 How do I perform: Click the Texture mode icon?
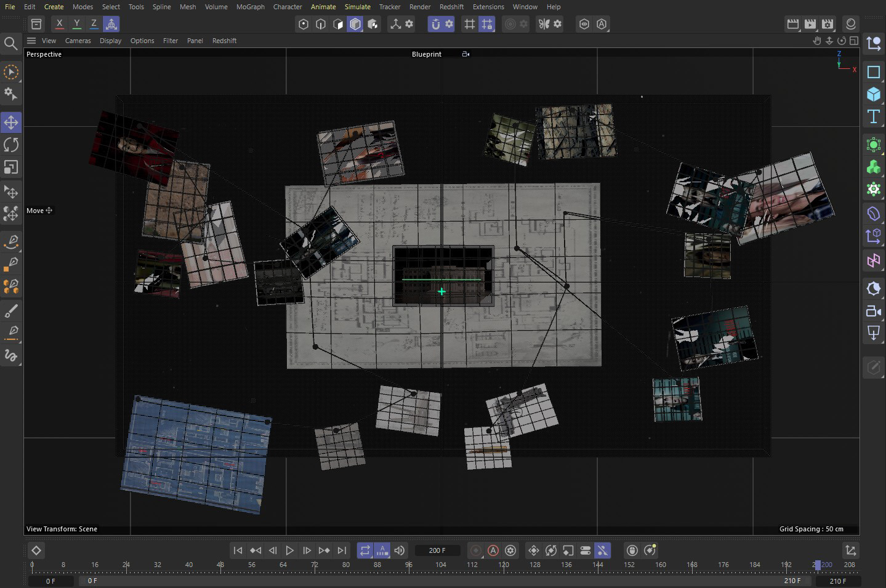pos(373,24)
